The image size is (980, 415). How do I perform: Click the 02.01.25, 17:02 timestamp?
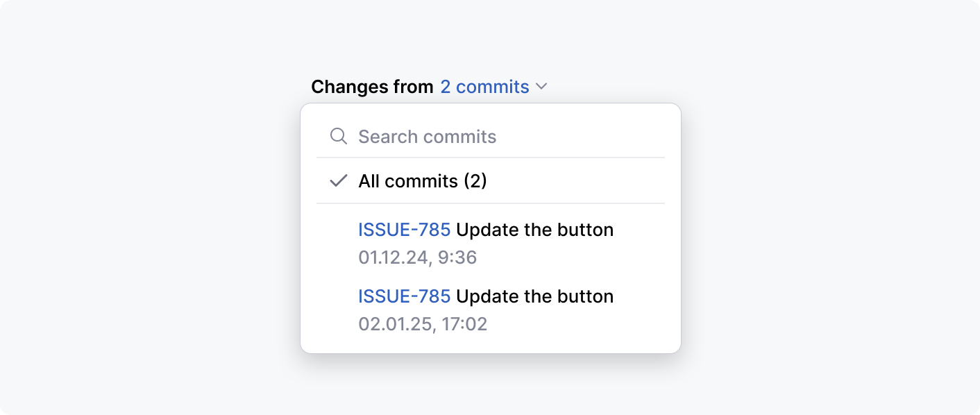(423, 324)
